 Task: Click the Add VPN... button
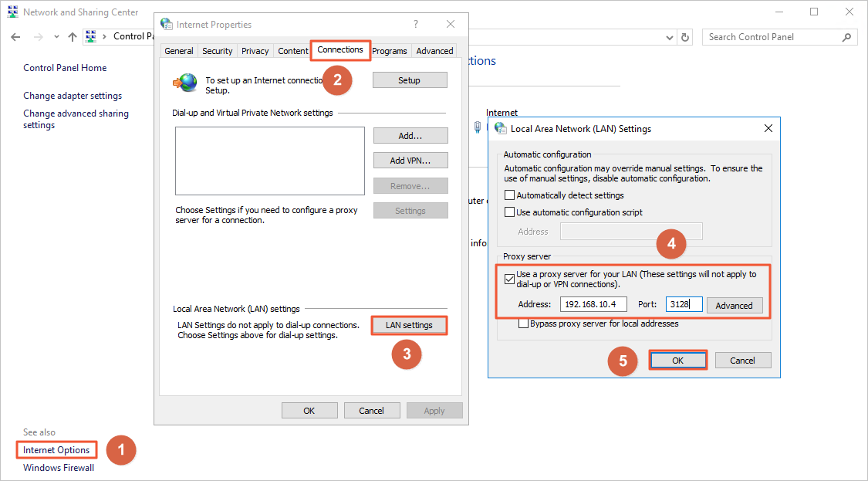(410, 161)
